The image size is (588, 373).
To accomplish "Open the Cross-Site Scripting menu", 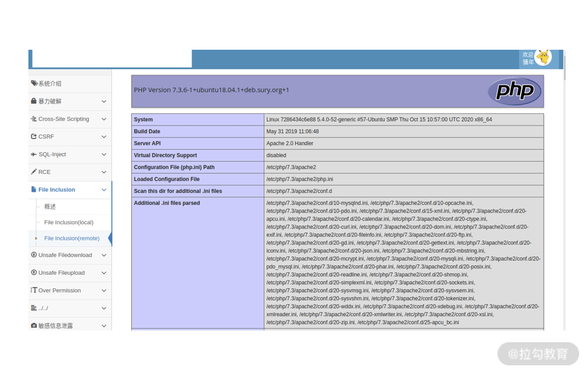I will point(70,119).
